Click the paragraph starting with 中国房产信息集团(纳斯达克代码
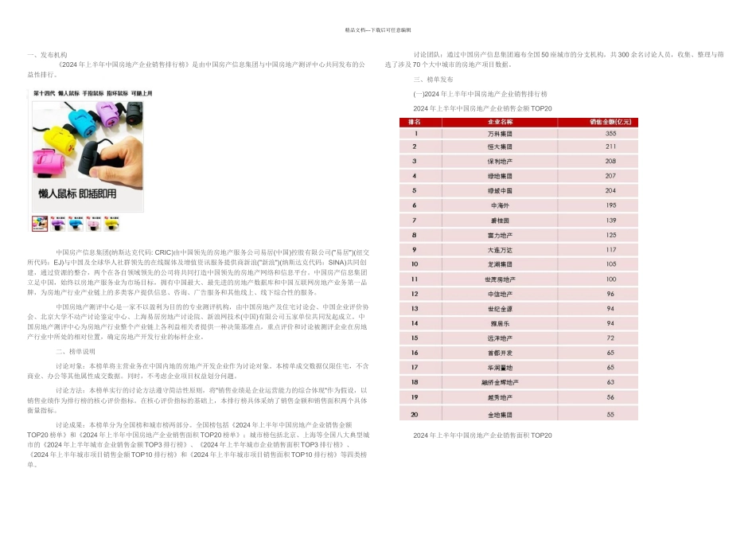 [x=198, y=272]
